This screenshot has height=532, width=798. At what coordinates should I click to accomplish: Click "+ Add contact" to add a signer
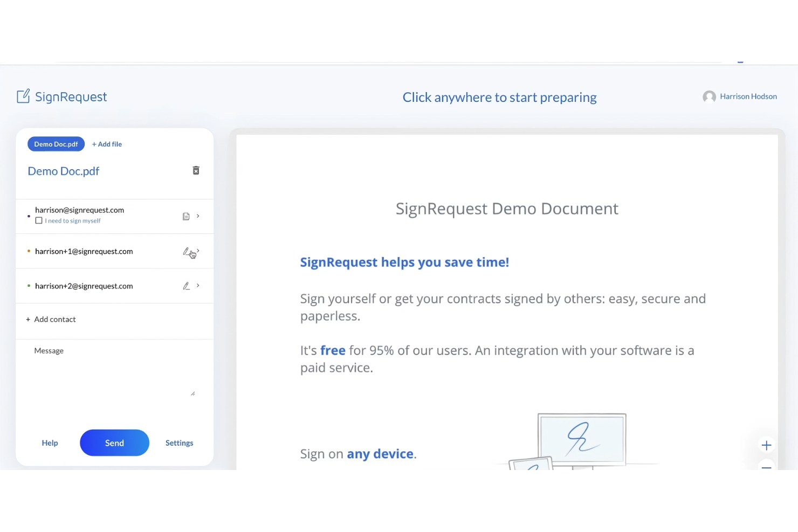[51, 319]
